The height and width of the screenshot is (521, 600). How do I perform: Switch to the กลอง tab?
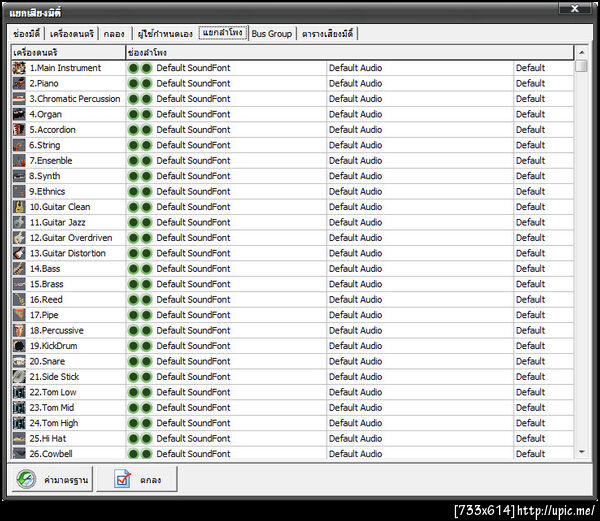pos(114,34)
